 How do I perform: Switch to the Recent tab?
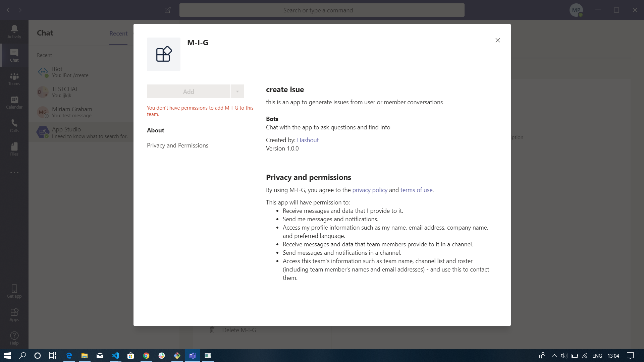click(118, 34)
